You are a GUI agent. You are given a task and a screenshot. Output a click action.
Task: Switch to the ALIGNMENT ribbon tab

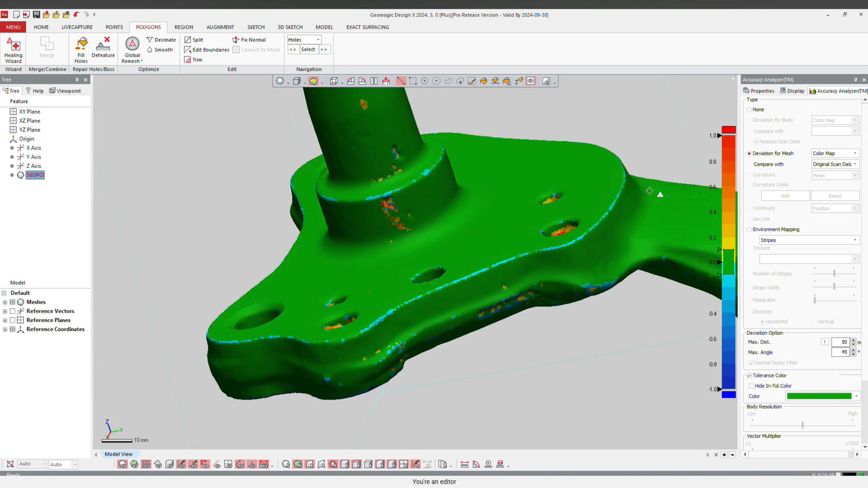(220, 27)
